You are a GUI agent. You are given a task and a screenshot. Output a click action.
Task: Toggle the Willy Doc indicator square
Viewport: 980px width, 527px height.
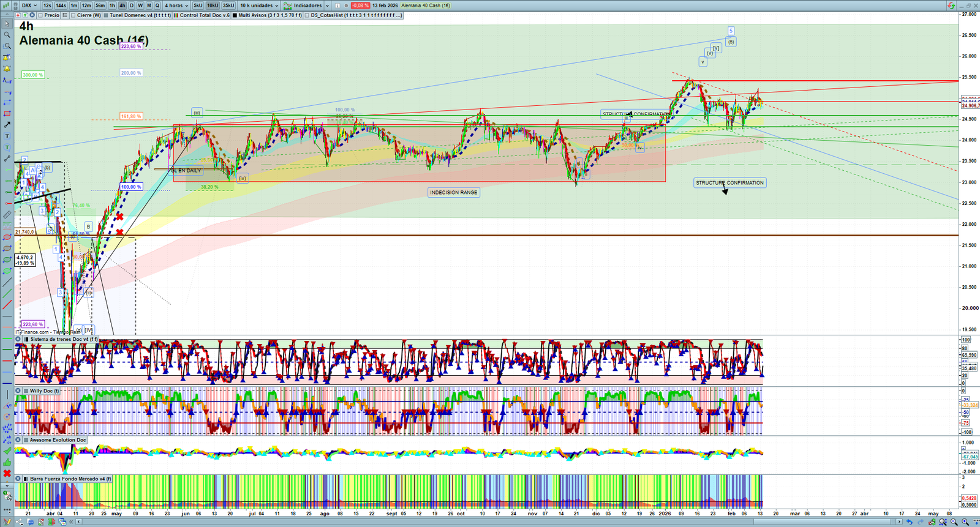26,391
